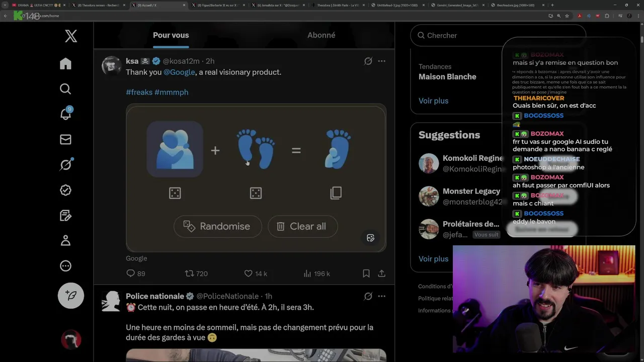The image size is (644, 362).
Task: Open ksa profile avatar on post
Action: 111,66
